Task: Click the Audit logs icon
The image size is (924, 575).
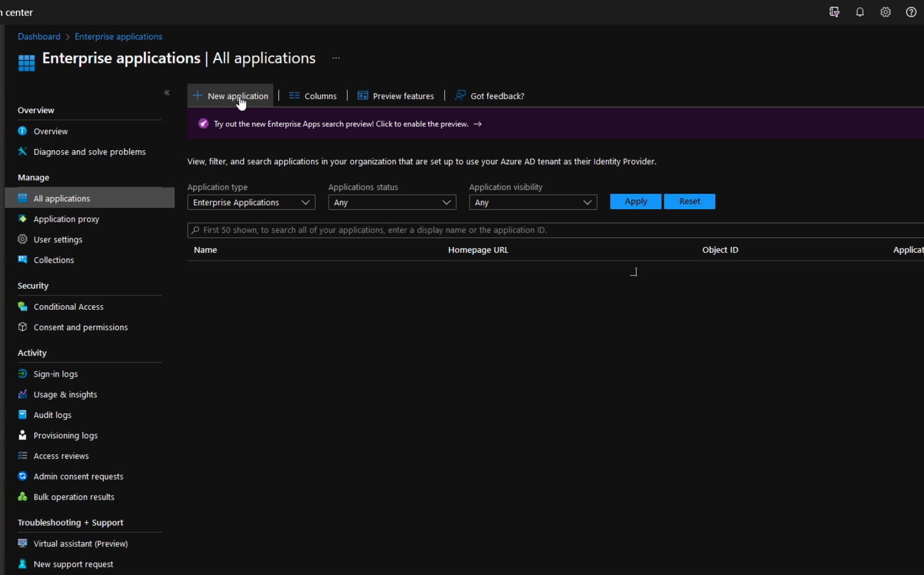Action: pyautogui.click(x=22, y=415)
